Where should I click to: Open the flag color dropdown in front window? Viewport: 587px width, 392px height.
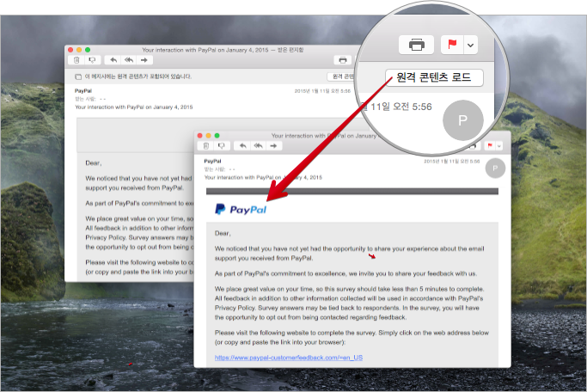[498, 145]
